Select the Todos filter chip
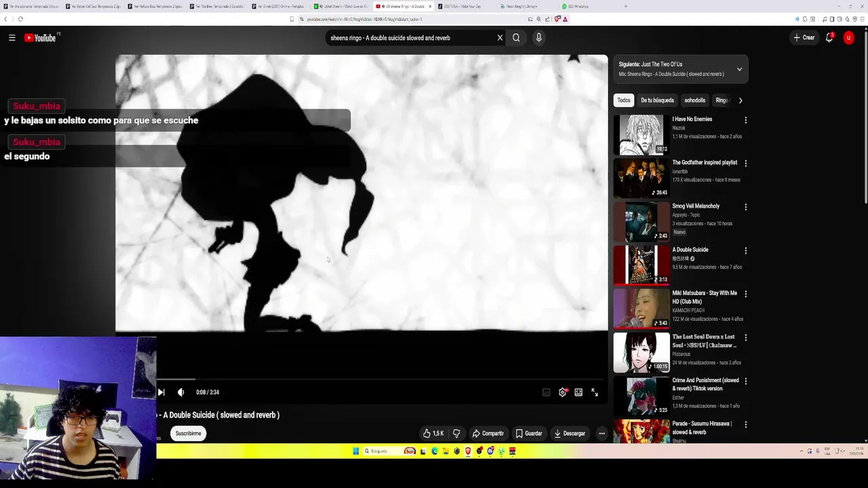 tap(624, 100)
